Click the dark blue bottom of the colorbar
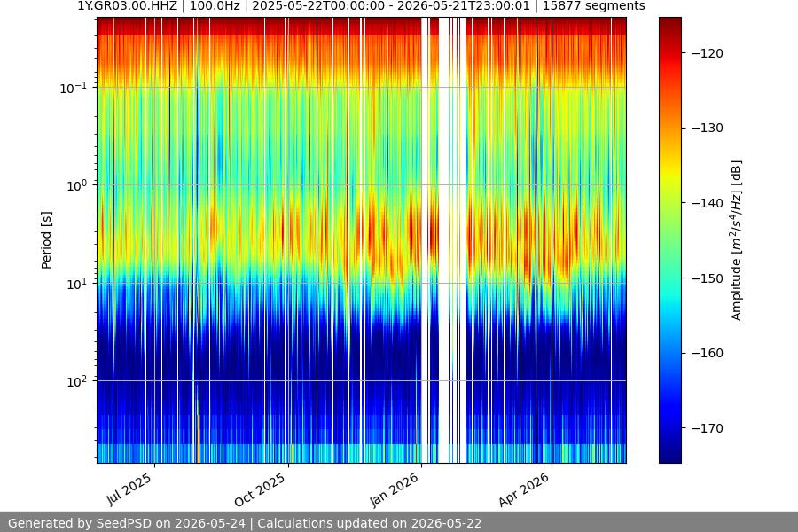The height and width of the screenshot is (532, 798). pos(669,456)
